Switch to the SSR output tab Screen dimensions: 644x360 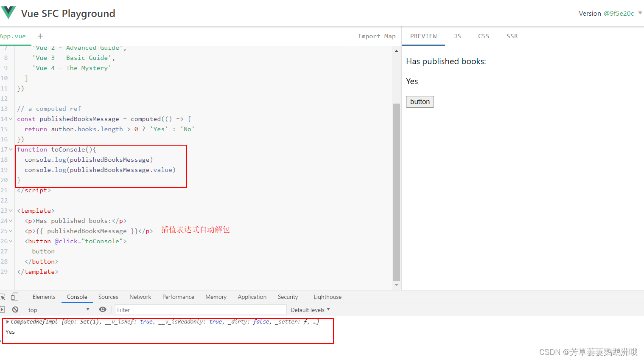pyautogui.click(x=512, y=36)
